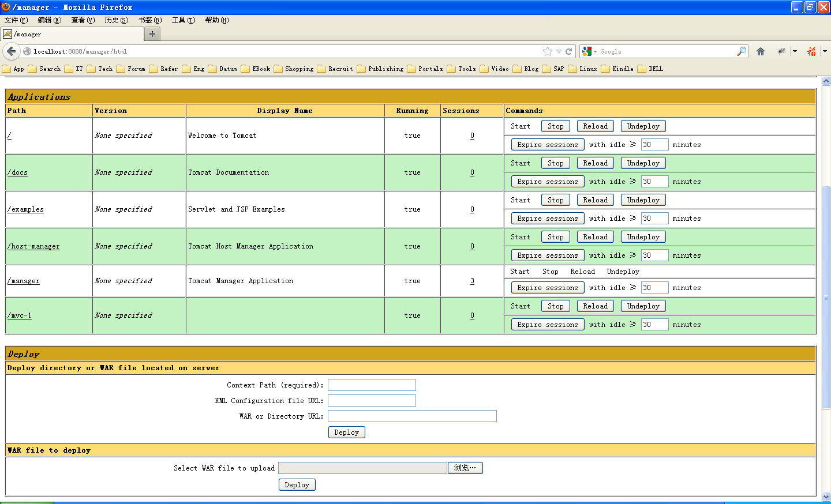The image size is (831, 504).
Task: Click the vertical scrollbar down arrow
Action: coord(826,496)
